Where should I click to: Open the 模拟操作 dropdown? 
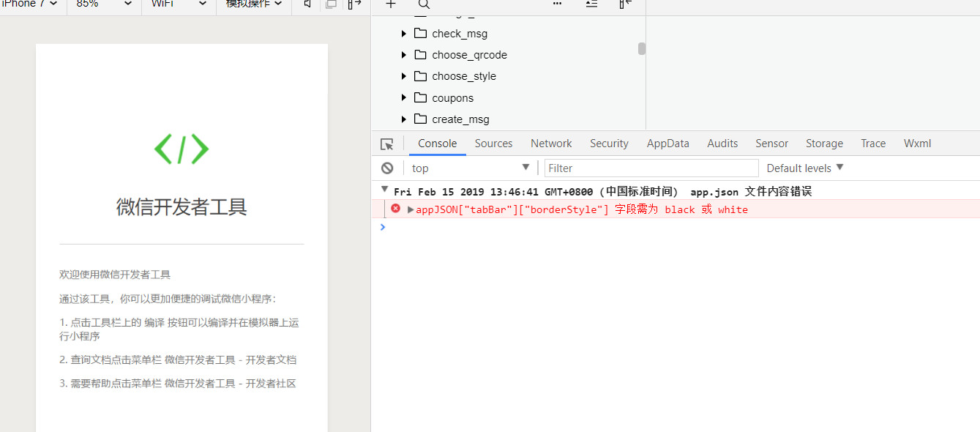point(253,4)
